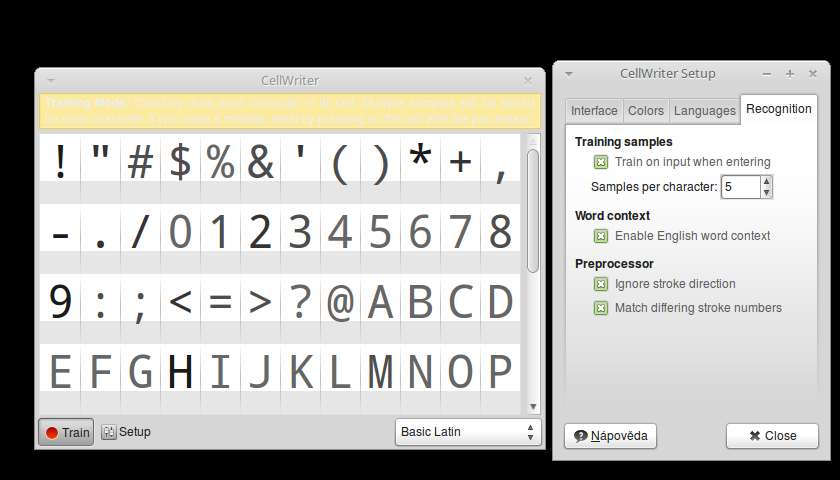Open the CellWriter Setup window menu arrow

(569, 74)
